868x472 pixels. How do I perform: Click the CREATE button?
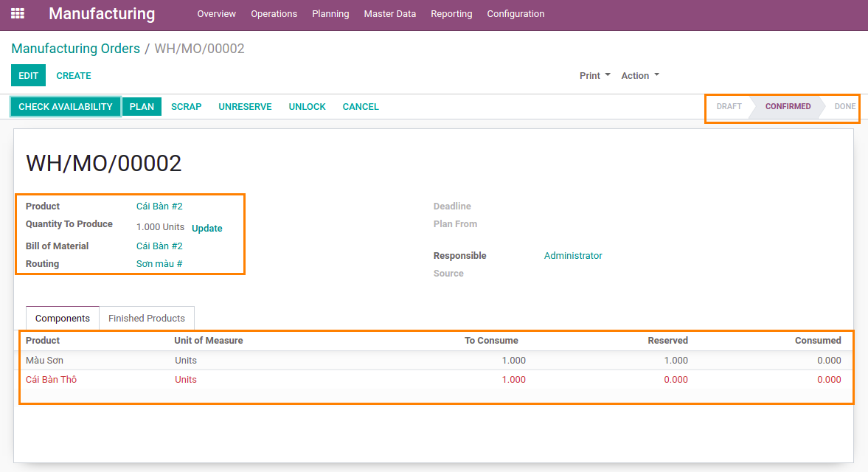pyautogui.click(x=74, y=76)
